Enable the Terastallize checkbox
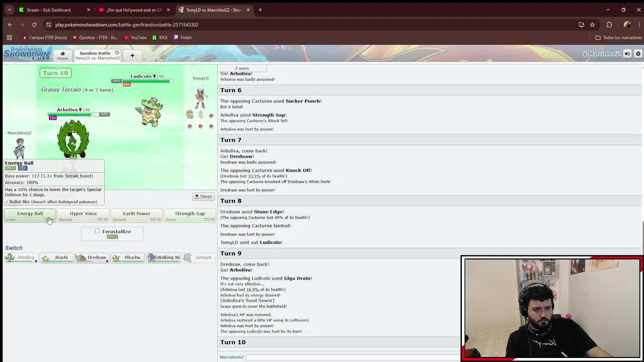Image resolution: width=644 pixels, height=362 pixels. pyautogui.click(x=97, y=231)
